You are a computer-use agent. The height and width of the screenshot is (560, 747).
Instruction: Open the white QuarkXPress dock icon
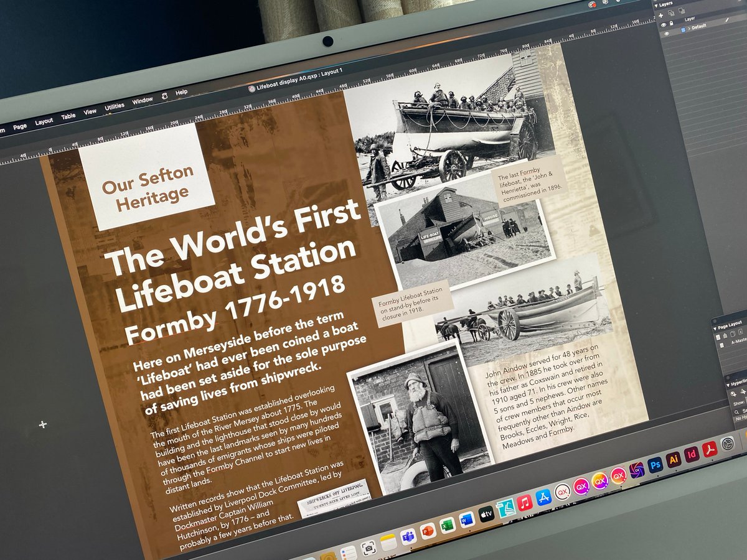pos(562,491)
